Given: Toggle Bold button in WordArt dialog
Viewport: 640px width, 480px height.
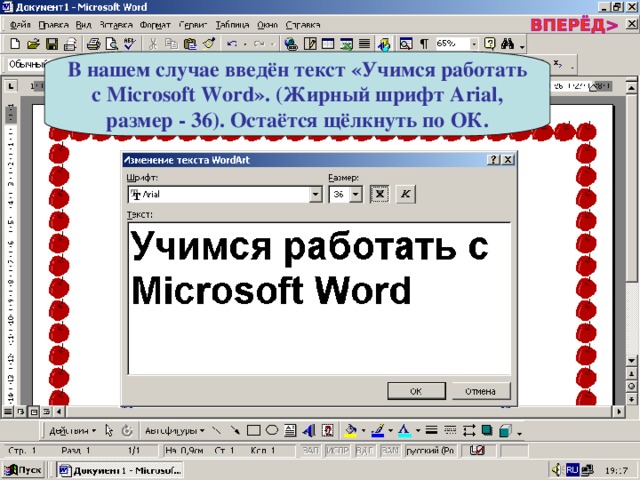Looking at the screenshot, I should [x=380, y=194].
